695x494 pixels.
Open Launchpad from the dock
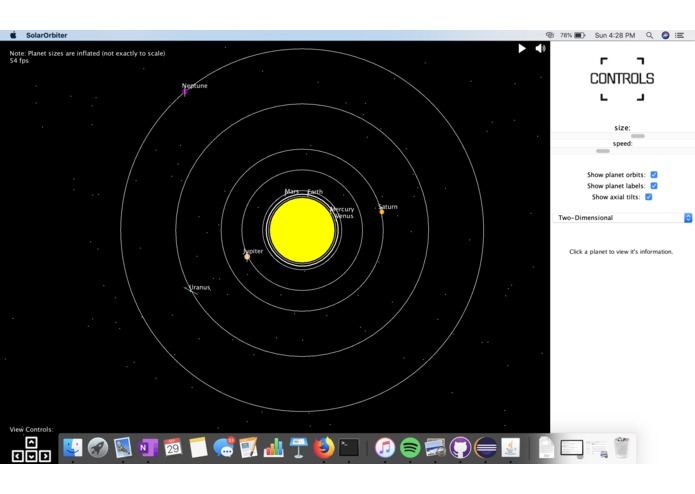98,447
